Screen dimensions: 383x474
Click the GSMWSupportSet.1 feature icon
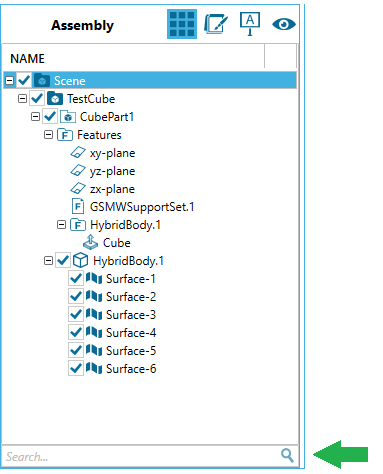[78, 207]
